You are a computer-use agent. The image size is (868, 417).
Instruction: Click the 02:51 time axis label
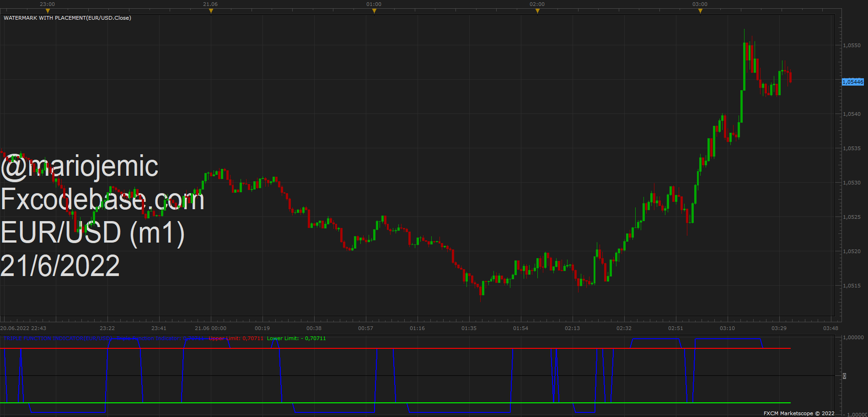(x=676, y=328)
